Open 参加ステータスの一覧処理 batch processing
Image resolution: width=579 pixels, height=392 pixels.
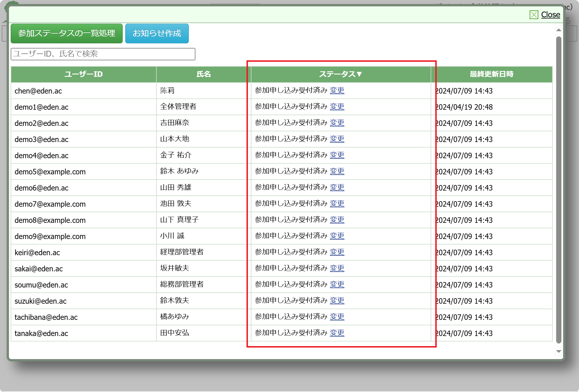click(67, 33)
